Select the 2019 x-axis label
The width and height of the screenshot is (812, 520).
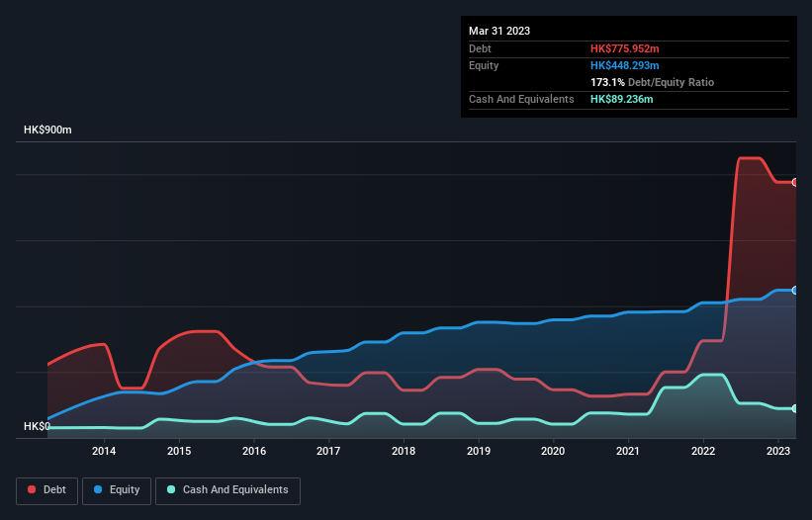coord(479,451)
